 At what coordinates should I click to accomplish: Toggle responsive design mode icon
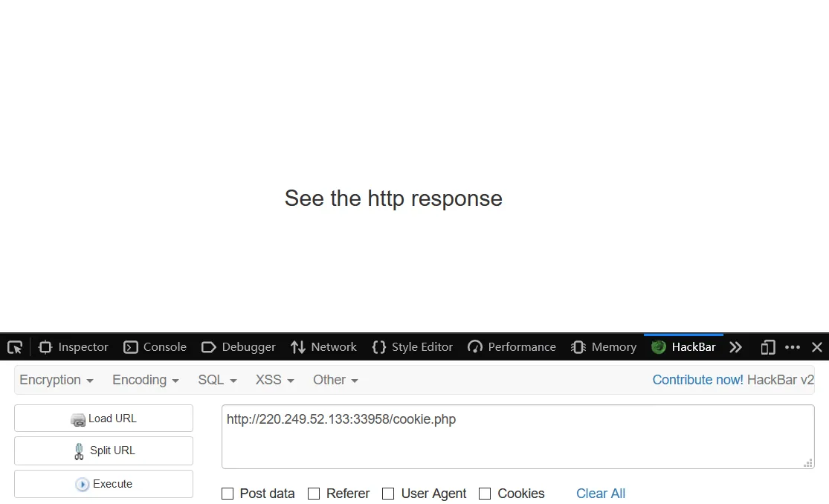click(768, 347)
